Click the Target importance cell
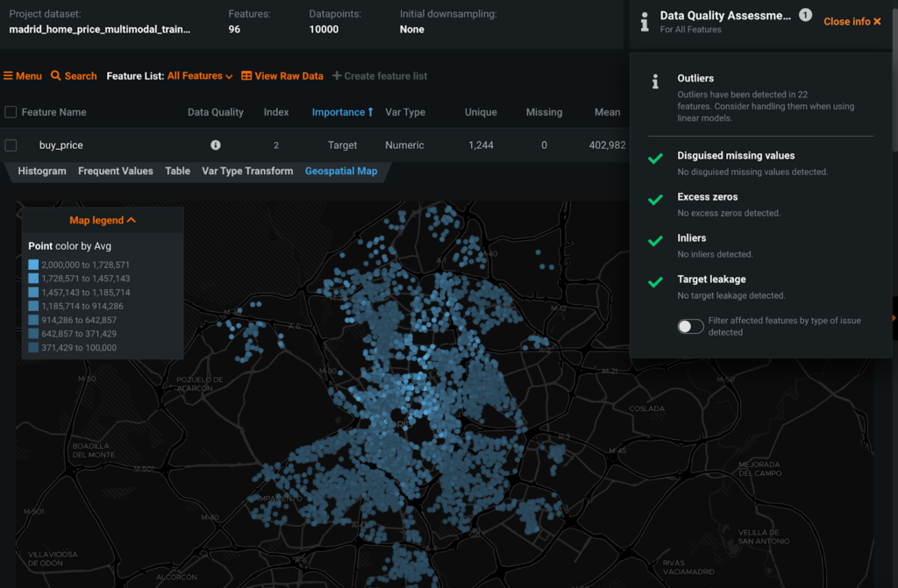Screen dimensions: 898x588 pyautogui.click(x=342, y=145)
